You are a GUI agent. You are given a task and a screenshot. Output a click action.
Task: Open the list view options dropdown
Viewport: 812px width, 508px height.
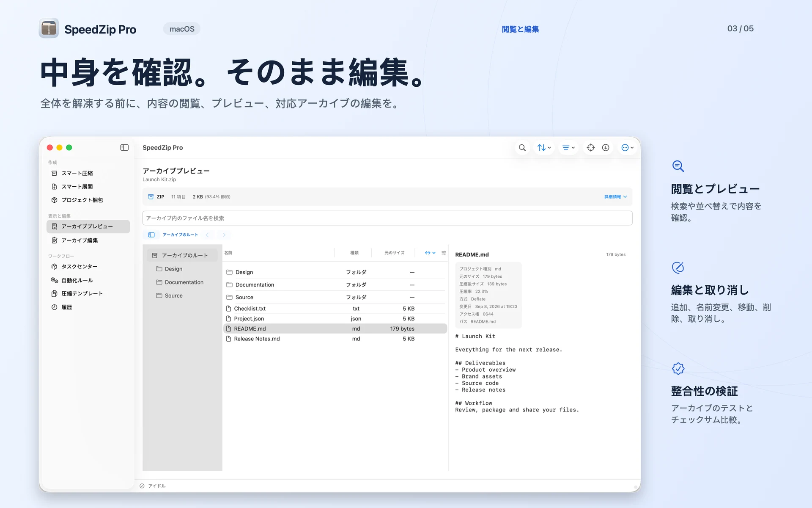568,148
